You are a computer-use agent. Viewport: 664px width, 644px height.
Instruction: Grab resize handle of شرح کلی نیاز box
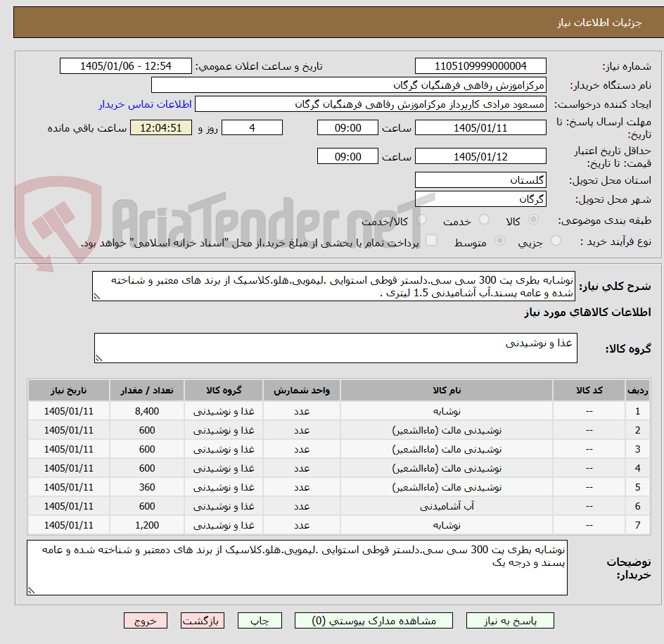click(96, 296)
